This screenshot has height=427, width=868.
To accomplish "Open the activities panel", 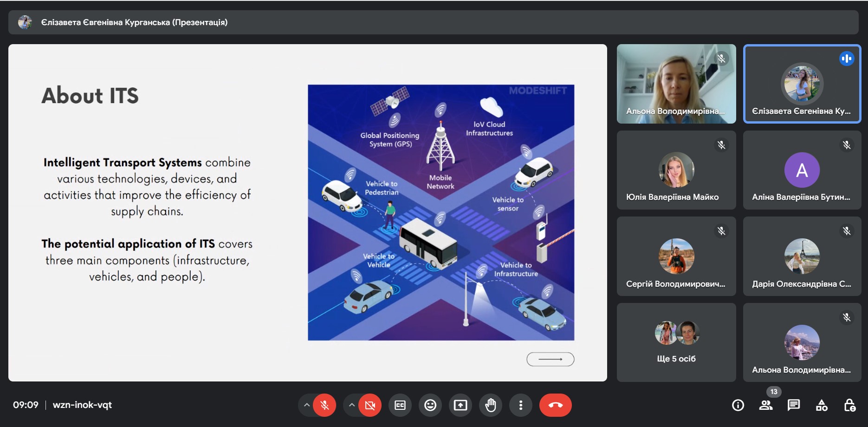I will pos(822,405).
